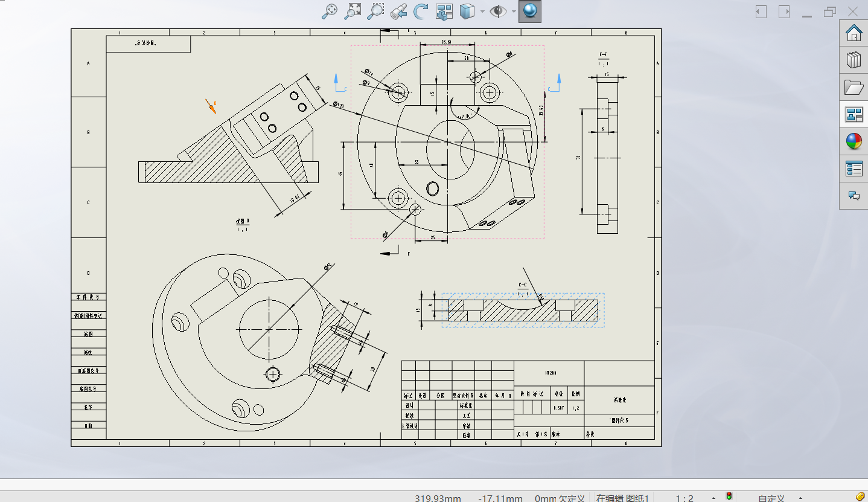Open the SOLIDWORKS Forum chat tab
Screen dimensions: 868x502
coord(854,196)
